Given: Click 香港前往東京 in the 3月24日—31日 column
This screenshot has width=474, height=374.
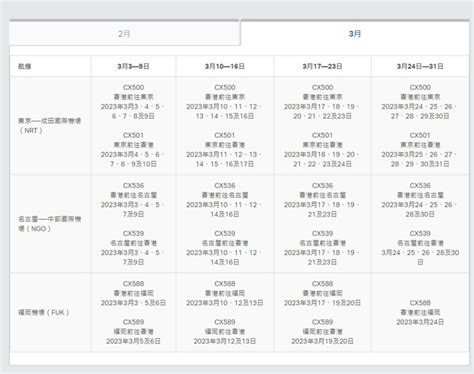Looking at the screenshot, I should pos(420,97).
